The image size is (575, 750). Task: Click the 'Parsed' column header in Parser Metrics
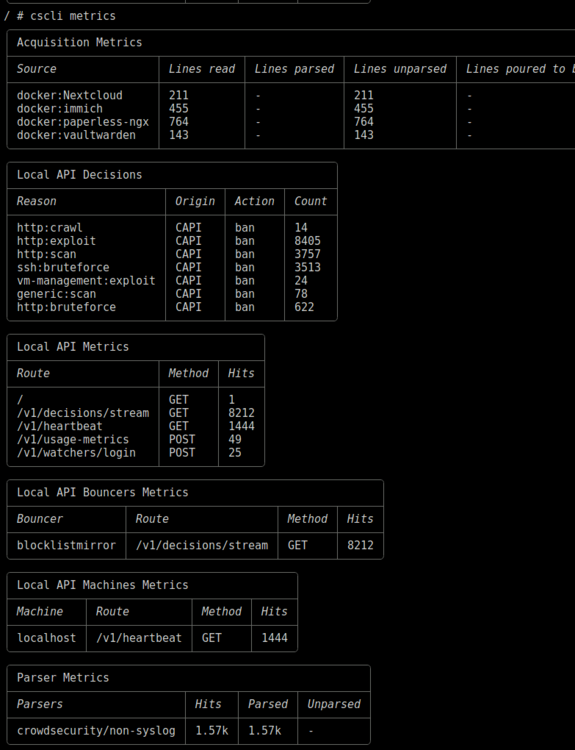[268, 704]
